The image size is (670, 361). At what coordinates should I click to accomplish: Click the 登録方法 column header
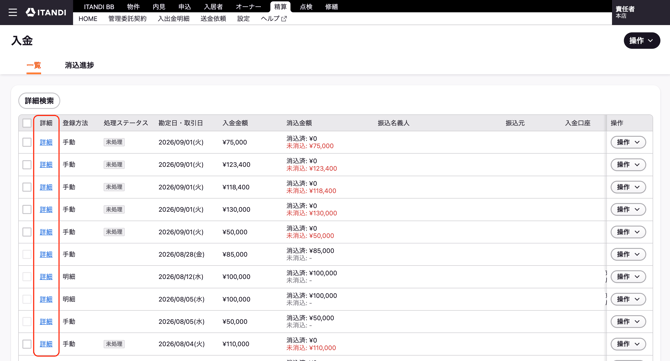tap(75, 123)
